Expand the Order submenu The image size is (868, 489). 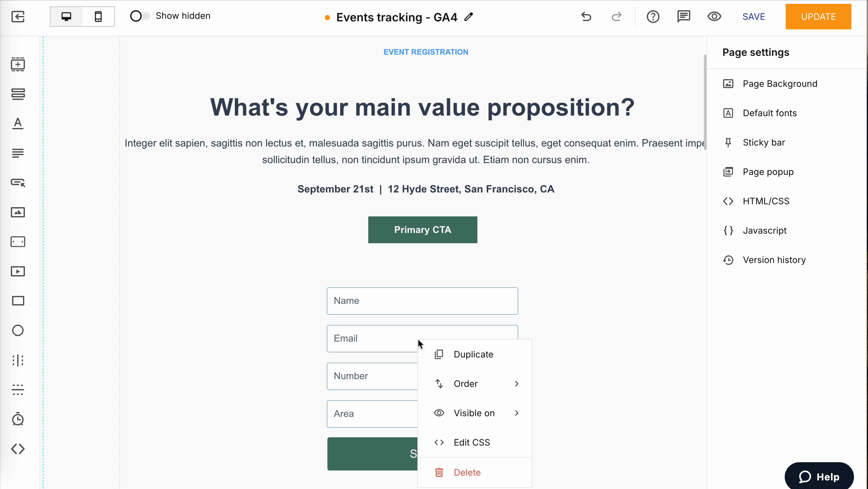pos(475,384)
